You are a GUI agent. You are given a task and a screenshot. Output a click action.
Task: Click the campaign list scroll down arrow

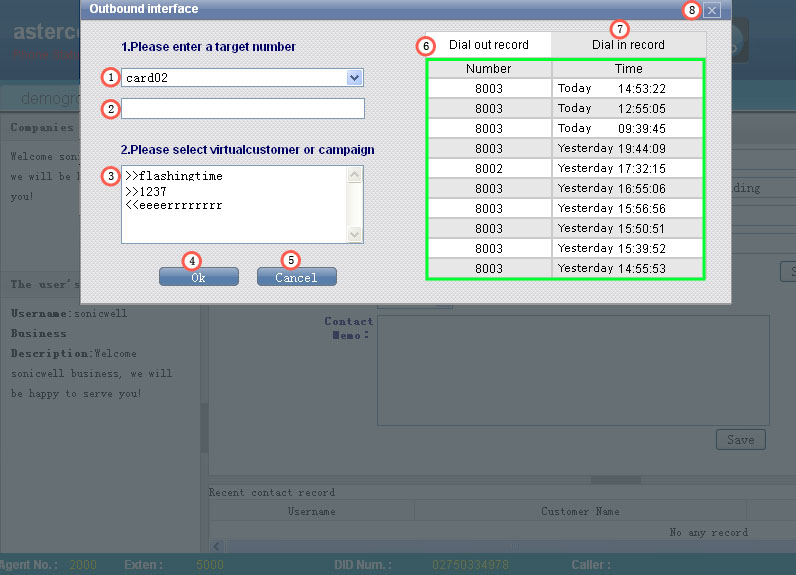(354, 234)
